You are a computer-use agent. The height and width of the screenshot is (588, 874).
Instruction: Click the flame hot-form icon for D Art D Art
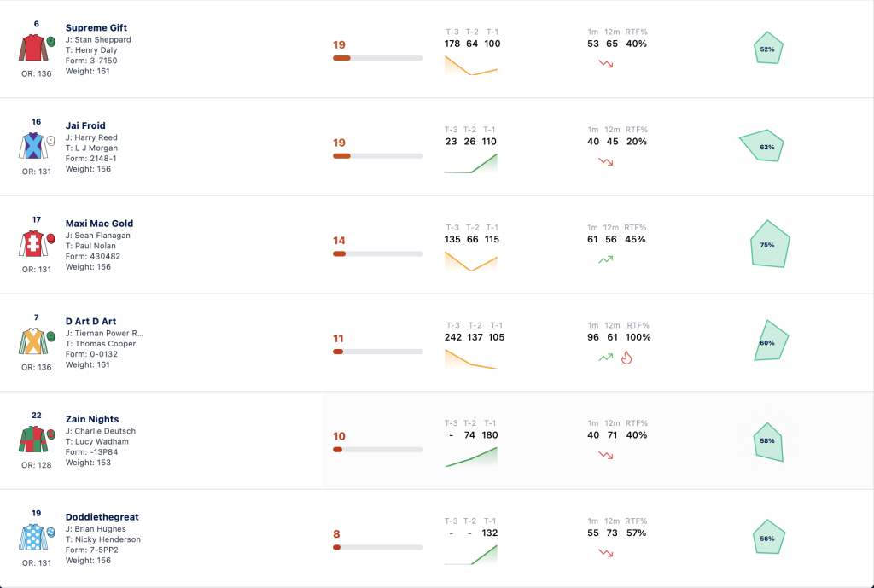(626, 358)
